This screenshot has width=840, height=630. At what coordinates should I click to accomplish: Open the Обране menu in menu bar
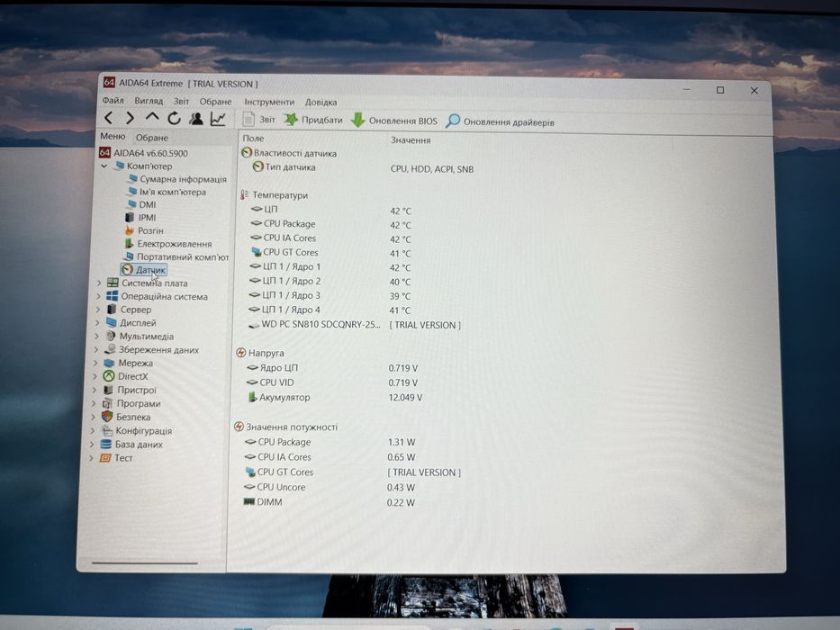tap(215, 101)
